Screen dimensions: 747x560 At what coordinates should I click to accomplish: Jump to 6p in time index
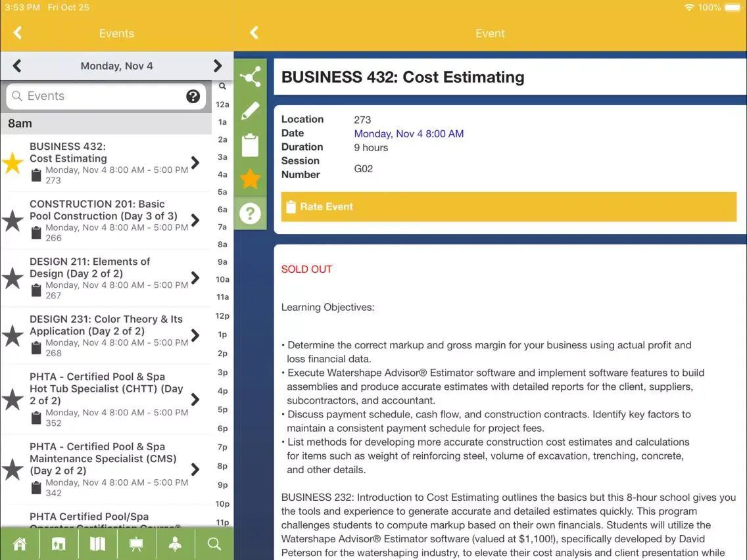(222, 429)
